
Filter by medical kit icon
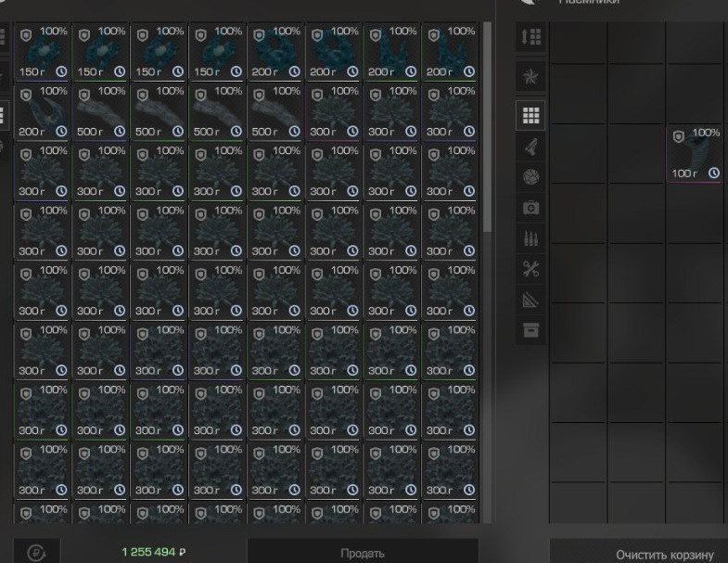531,208
